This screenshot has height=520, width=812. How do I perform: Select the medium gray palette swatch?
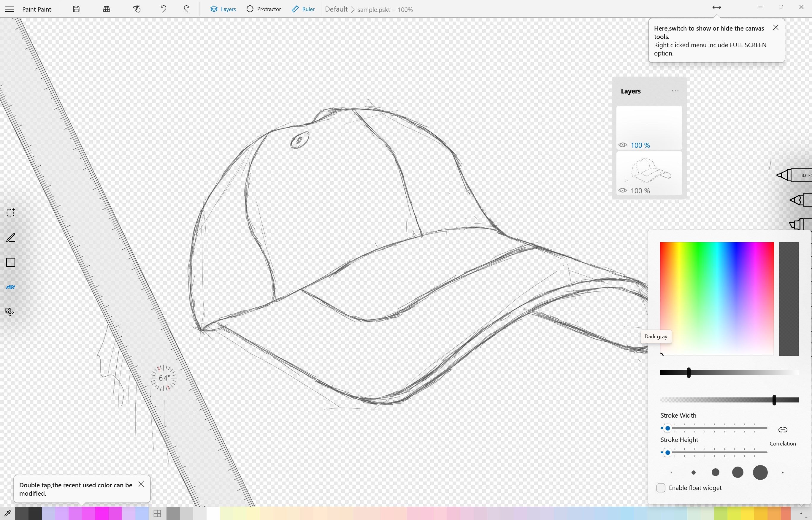(x=173, y=513)
